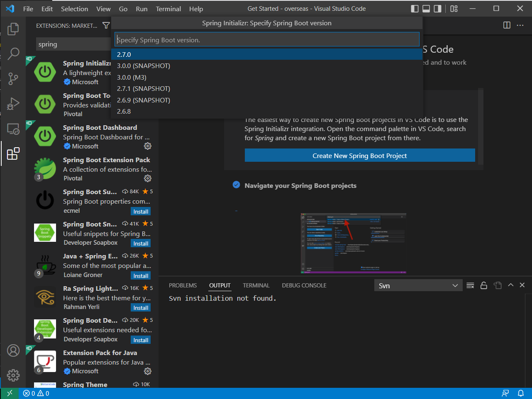The height and width of the screenshot is (399, 532).
Task: Click the VS Code logo in title bar
Action: (10, 9)
